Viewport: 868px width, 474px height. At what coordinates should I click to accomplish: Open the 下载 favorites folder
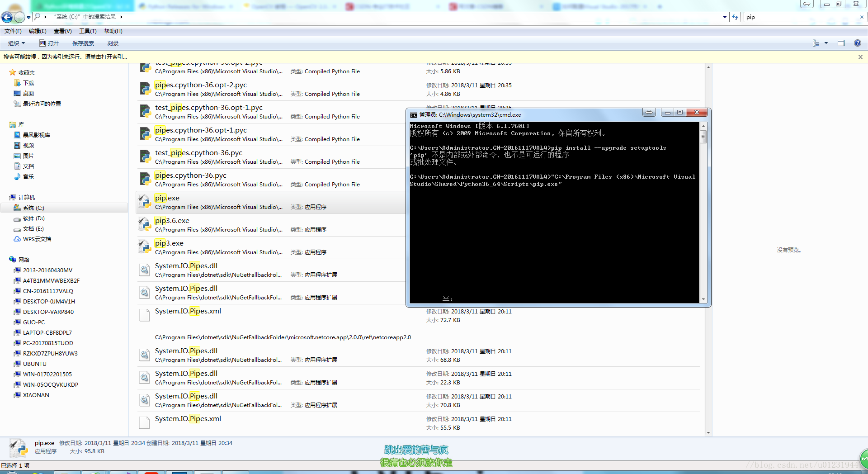pos(28,83)
